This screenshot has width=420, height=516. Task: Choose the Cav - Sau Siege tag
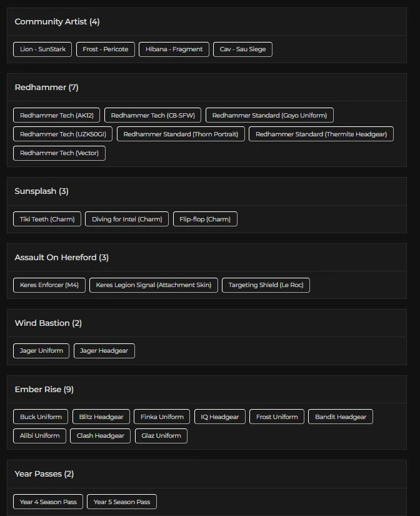[242, 49]
